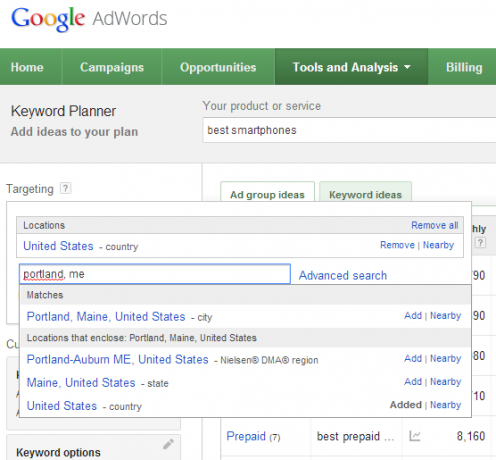The image size is (496, 460).
Task: Go to the Home tab
Action: (x=27, y=67)
